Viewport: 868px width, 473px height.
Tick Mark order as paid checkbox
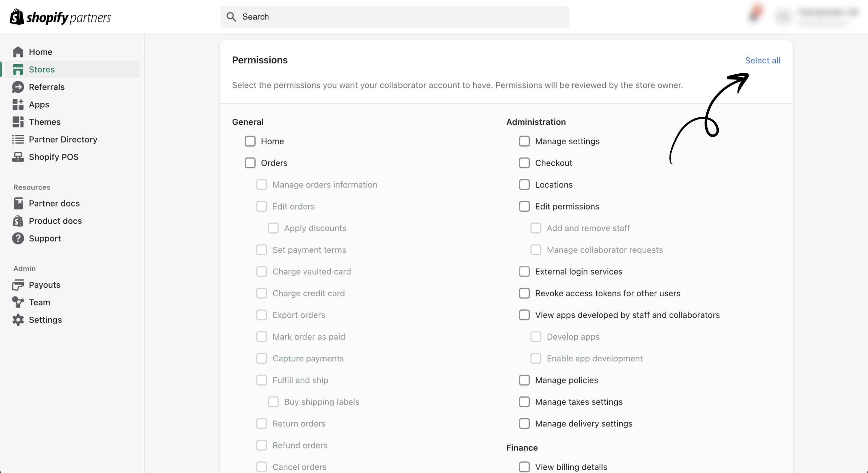pyautogui.click(x=261, y=337)
